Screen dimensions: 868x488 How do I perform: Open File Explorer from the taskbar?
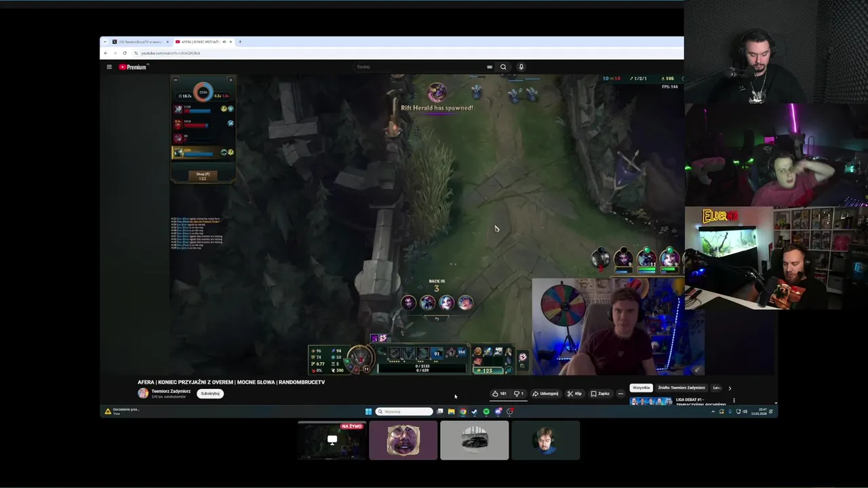452,411
